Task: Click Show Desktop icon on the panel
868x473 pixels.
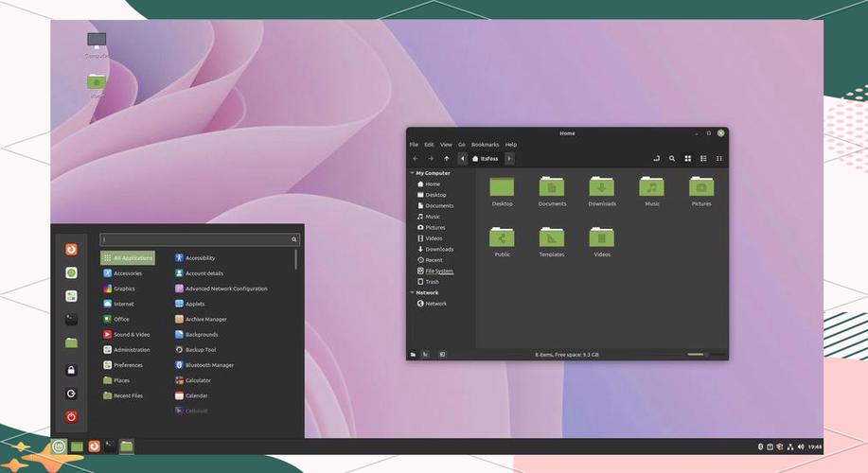Action: point(77,447)
